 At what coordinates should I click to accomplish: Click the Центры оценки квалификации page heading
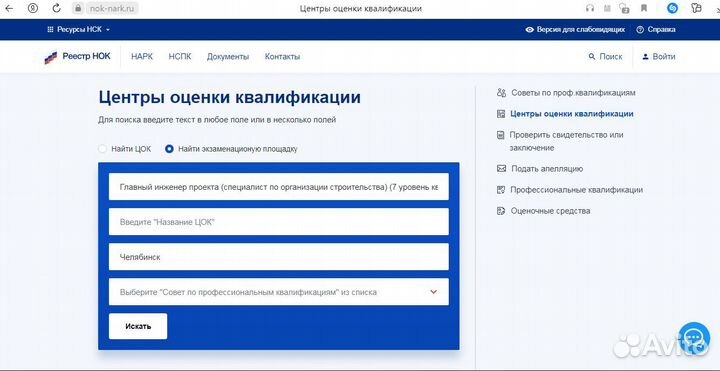point(230,97)
